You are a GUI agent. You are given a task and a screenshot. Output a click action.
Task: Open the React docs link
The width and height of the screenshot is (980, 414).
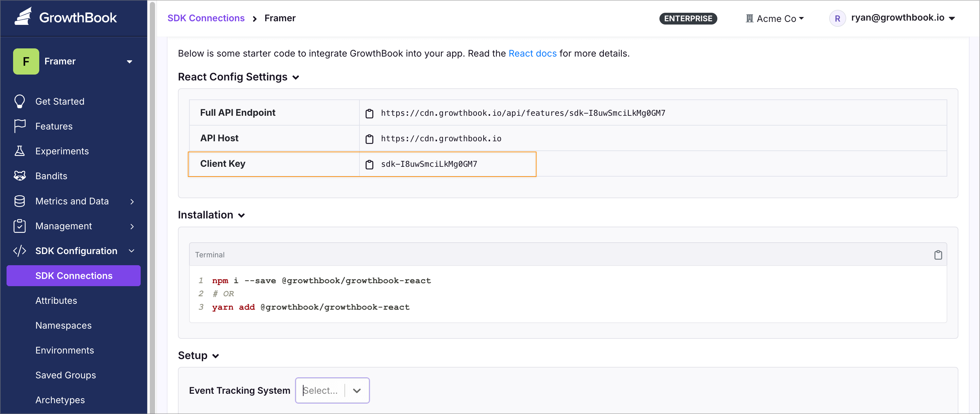[x=532, y=53]
